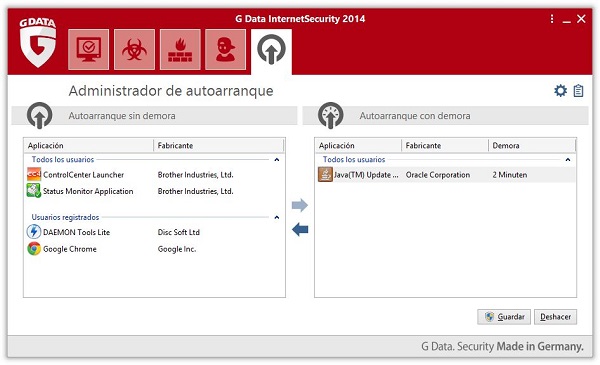Click the G Data shield logo
The width and height of the screenshot is (600, 365).
pyautogui.click(x=38, y=42)
